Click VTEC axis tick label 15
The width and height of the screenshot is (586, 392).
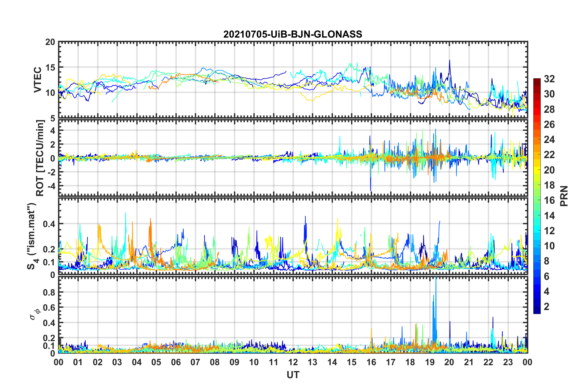(50, 67)
